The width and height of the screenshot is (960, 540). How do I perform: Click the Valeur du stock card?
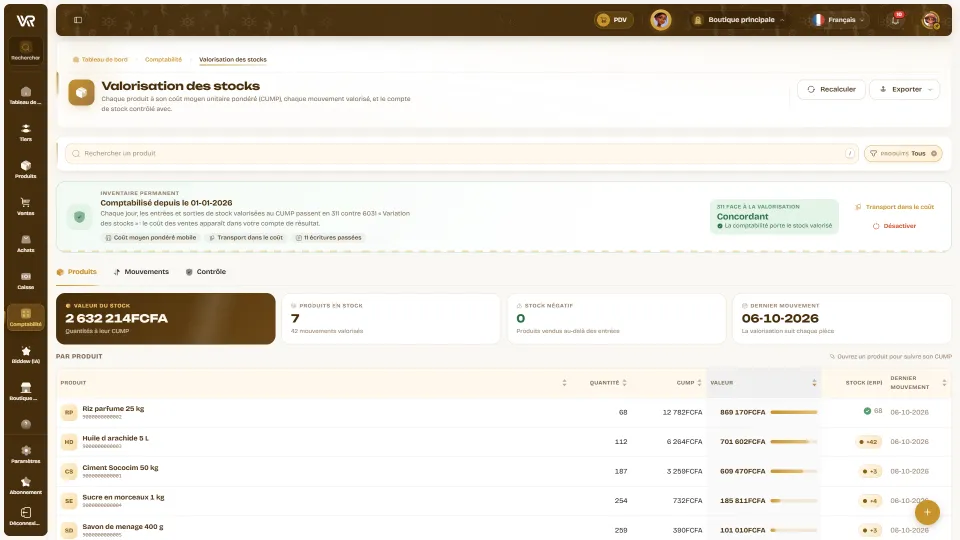pos(165,318)
